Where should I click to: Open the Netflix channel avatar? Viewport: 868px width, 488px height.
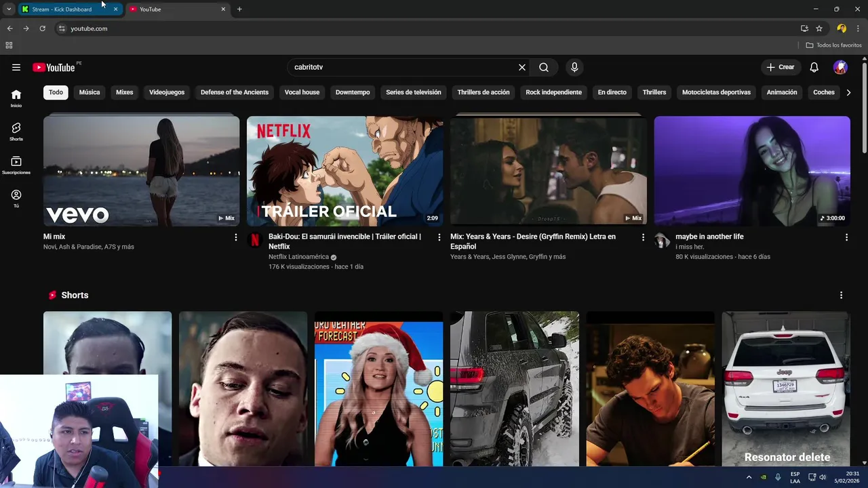[255, 239]
